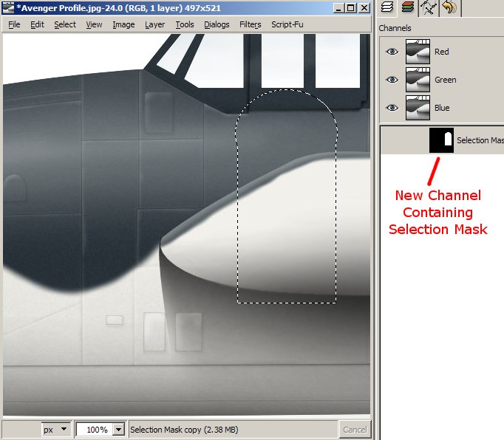Click the Selection Mask copy status text
Screen dimensions: 504x440
click(x=184, y=430)
